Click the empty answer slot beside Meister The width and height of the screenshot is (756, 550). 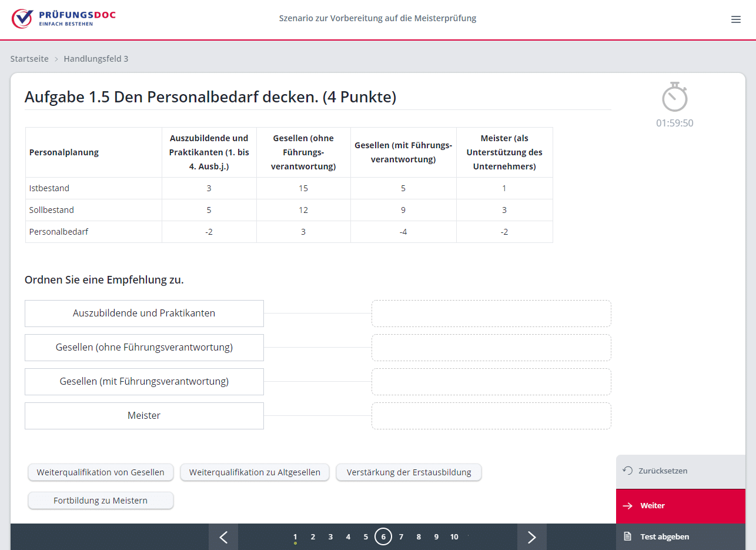coord(491,416)
